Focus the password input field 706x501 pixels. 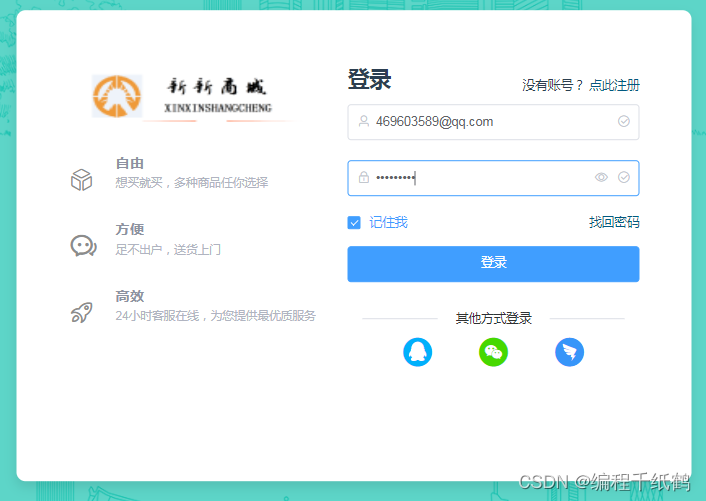click(x=493, y=178)
